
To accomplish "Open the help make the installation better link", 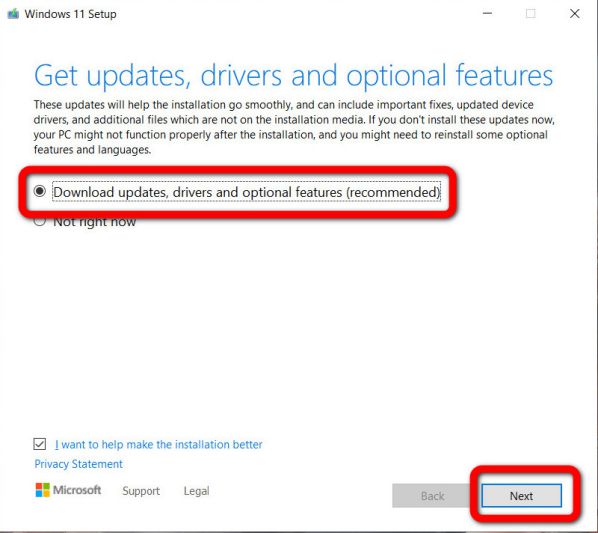I will (158, 444).
